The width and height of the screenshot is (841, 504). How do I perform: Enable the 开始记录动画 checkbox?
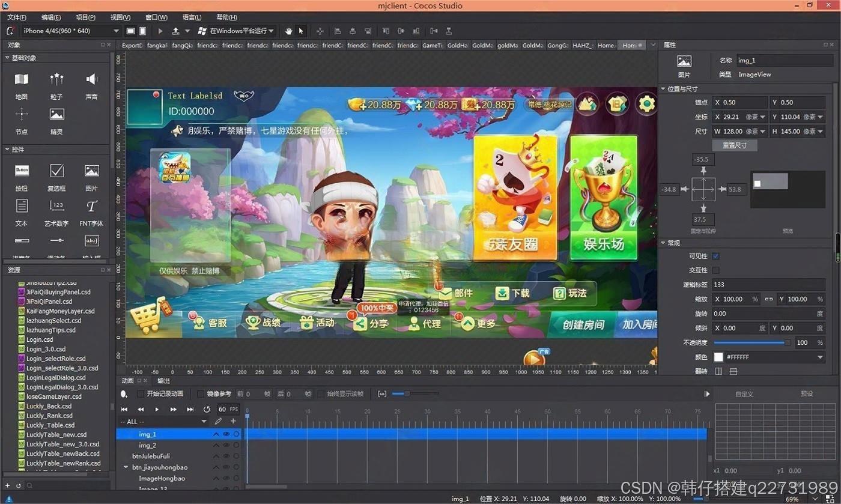click(x=141, y=394)
